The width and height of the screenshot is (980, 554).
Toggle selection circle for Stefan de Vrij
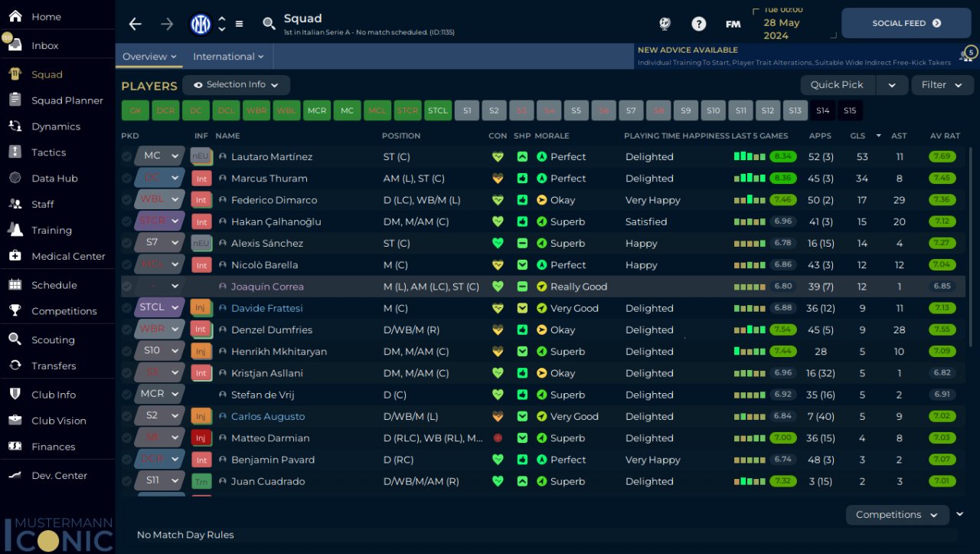click(x=127, y=395)
